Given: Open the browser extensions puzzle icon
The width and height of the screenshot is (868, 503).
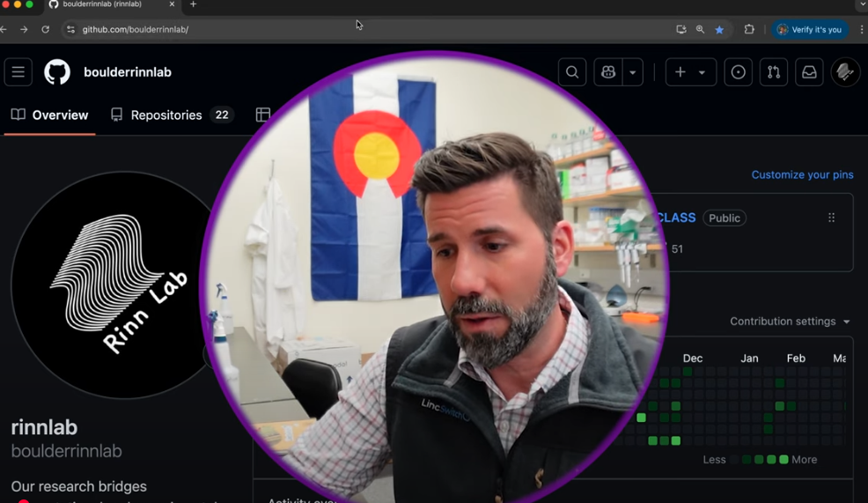Looking at the screenshot, I should [x=749, y=29].
